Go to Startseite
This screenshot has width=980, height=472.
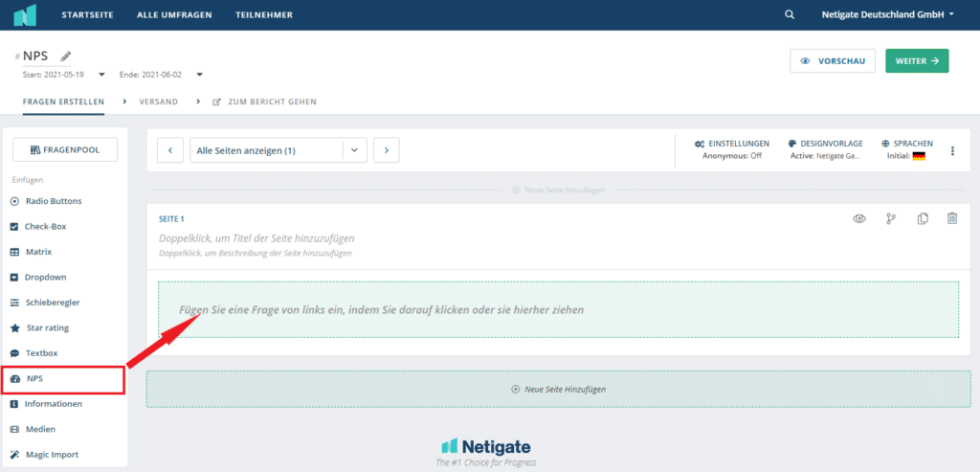(x=87, y=15)
